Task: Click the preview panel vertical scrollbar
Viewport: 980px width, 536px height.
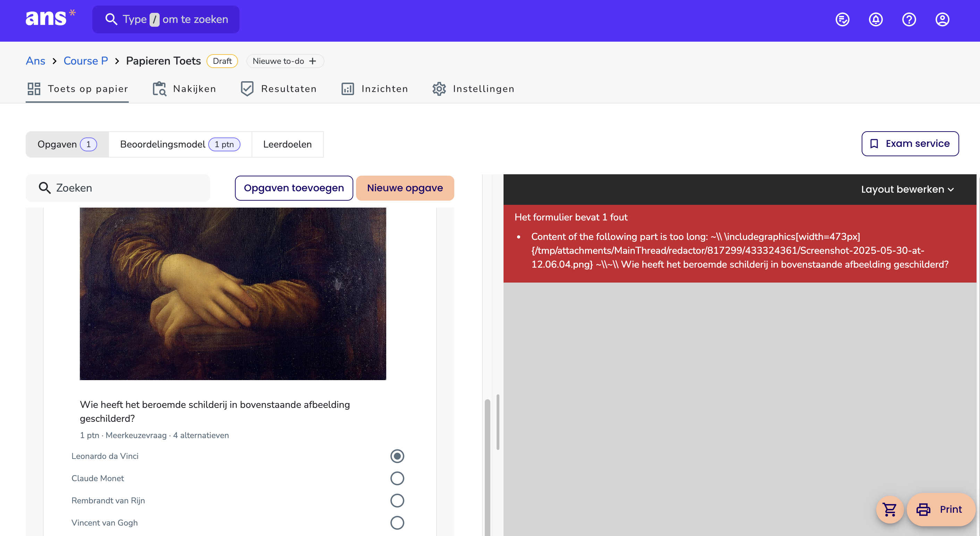Action: (x=498, y=422)
